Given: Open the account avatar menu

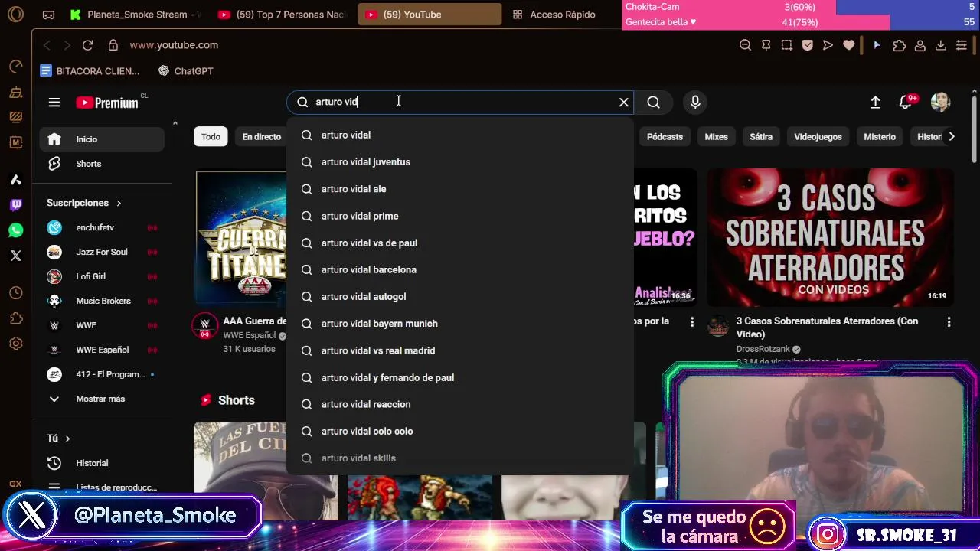Looking at the screenshot, I should [940, 102].
